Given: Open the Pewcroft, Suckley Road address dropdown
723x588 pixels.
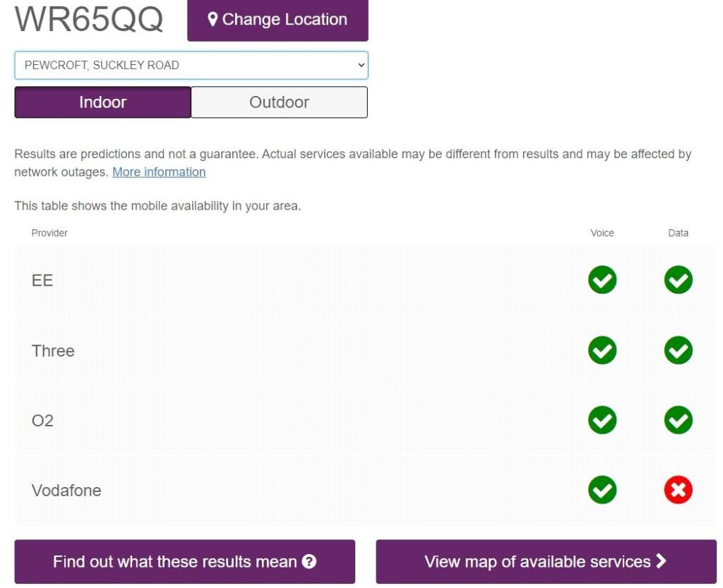Looking at the screenshot, I should click(191, 65).
